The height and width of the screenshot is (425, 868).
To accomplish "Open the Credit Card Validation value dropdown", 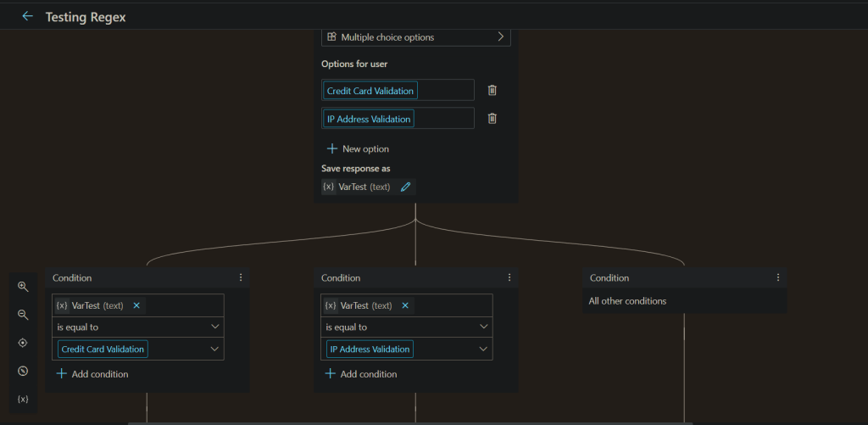I will tap(214, 349).
